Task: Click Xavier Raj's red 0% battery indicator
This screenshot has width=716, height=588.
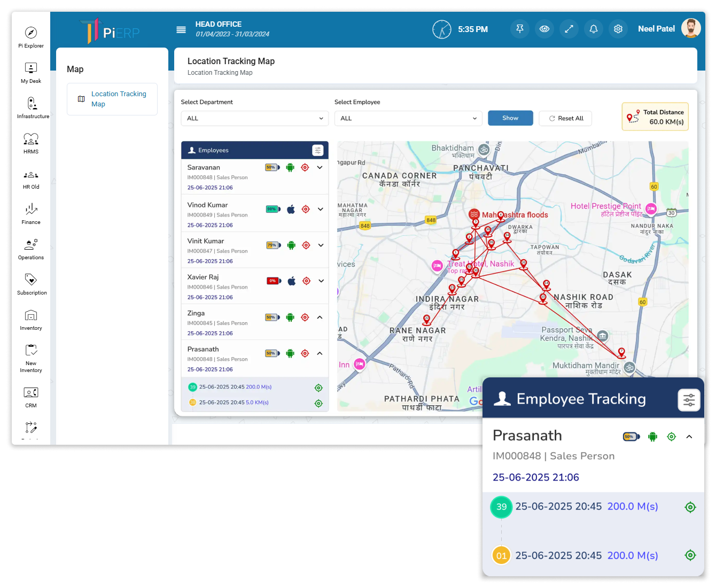Action: point(274,281)
